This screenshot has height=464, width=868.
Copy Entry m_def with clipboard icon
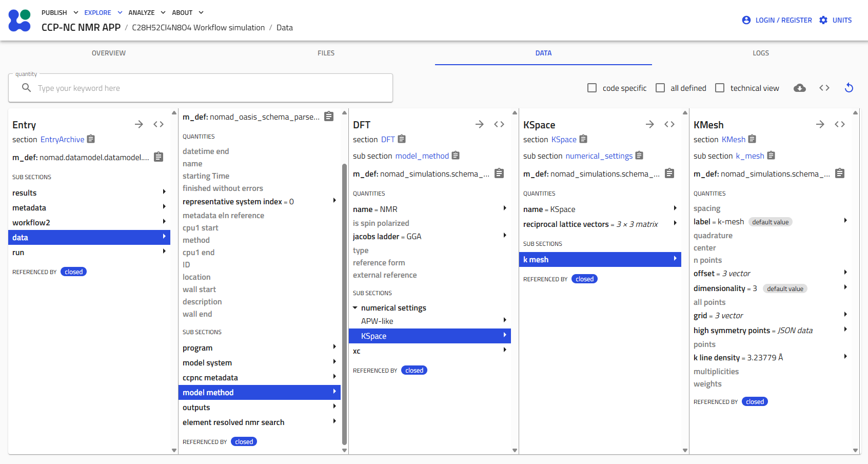click(159, 157)
